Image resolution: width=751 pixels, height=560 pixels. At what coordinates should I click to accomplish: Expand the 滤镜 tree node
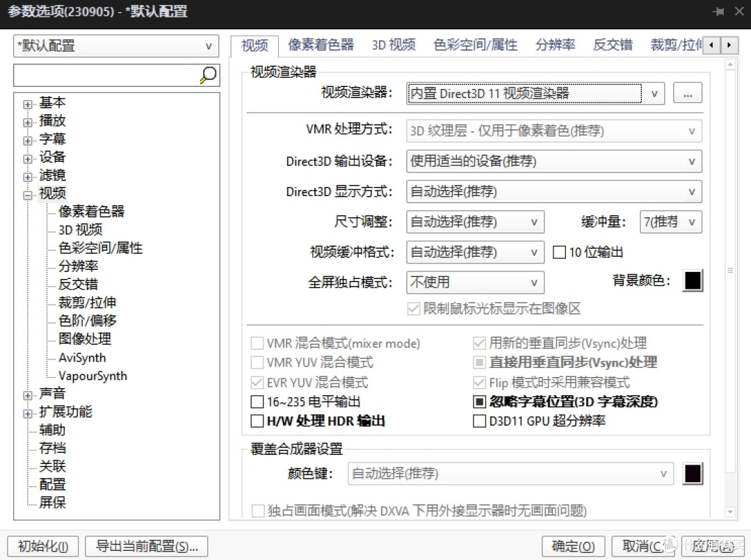28,177
